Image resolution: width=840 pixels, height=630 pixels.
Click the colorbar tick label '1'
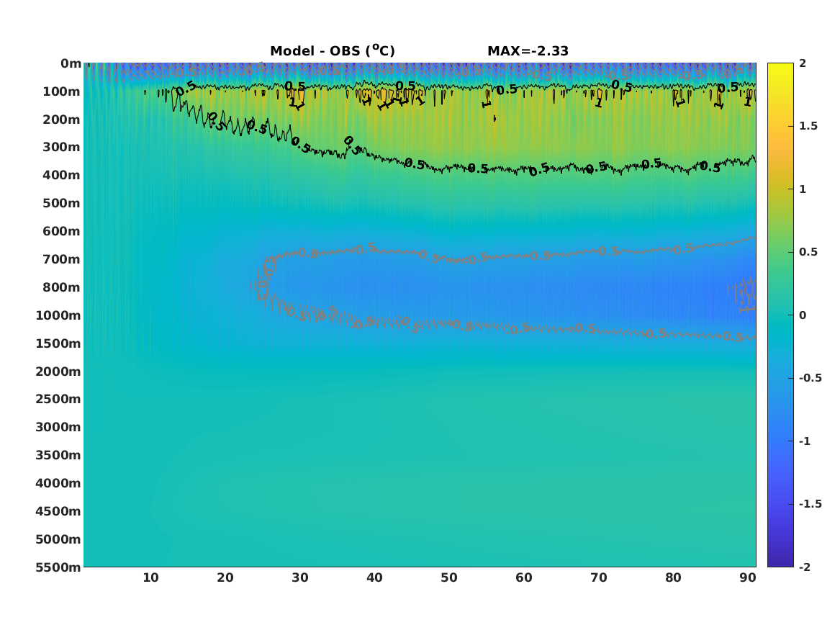[803, 189]
